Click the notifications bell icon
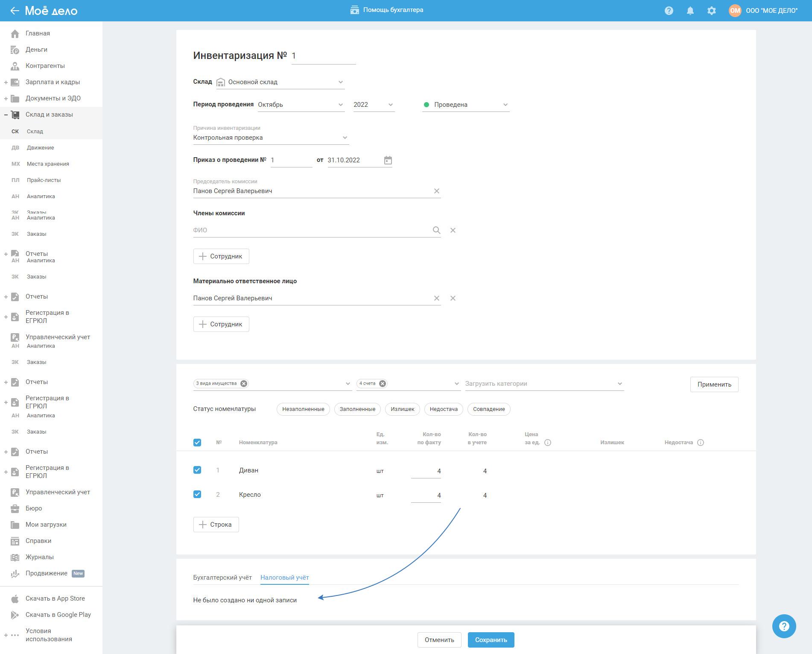 click(690, 11)
